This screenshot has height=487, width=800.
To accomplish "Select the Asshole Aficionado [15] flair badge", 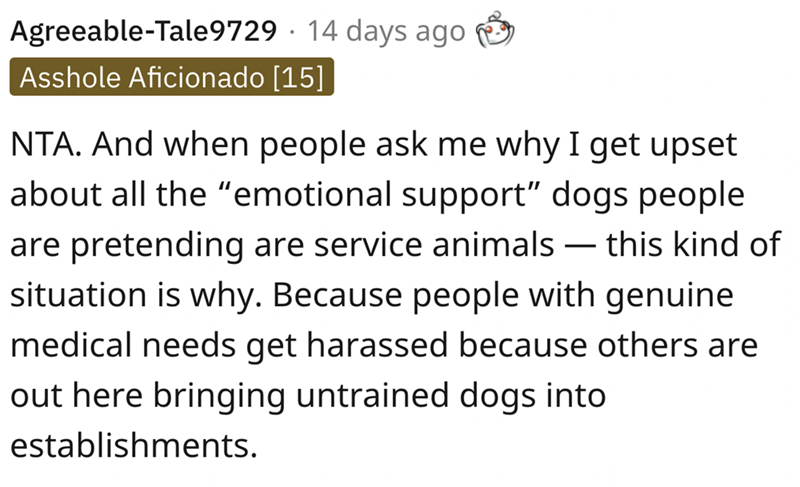I will [x=170, y=77].
